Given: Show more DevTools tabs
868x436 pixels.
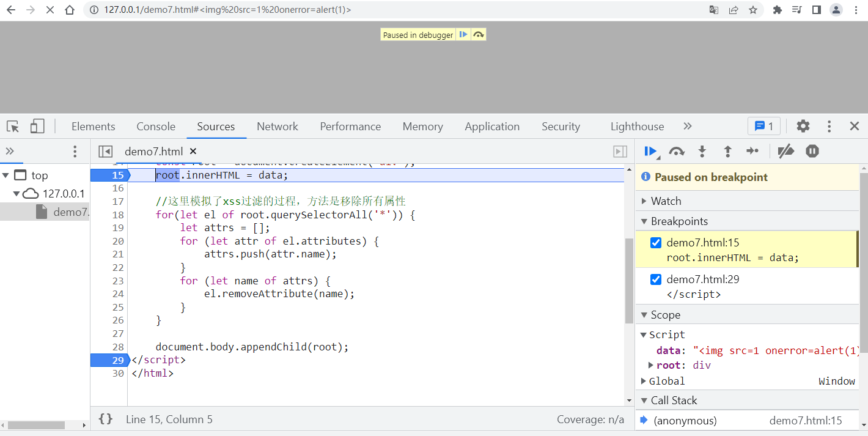Looking at the screenshot, I should tap(688, 127).
